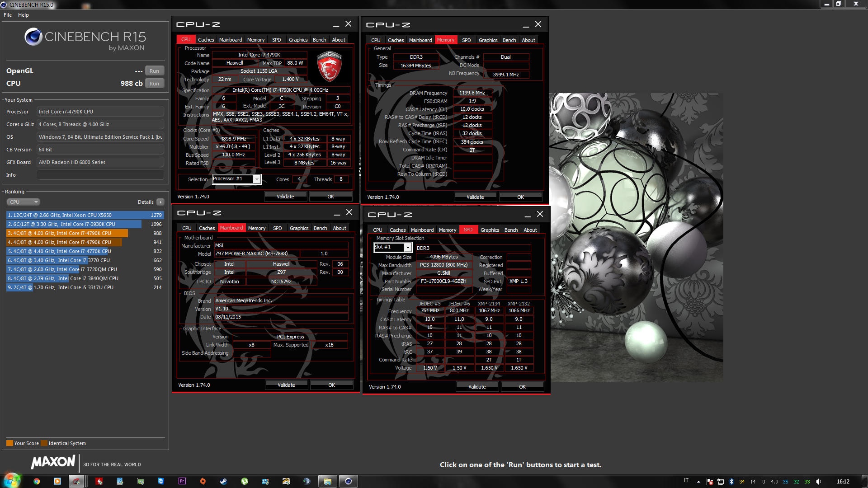This screenshot has width=868, height=488.
Task: Select ranking row Xeon CPU X5650
Action: tap(85, 215)
